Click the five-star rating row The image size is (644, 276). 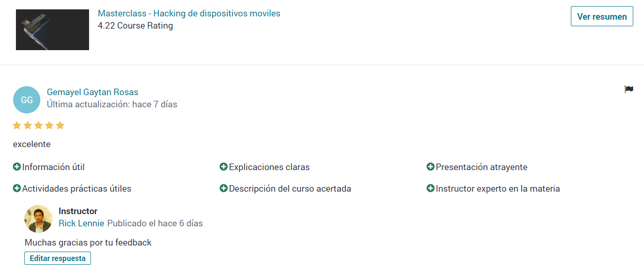[38, 126]
